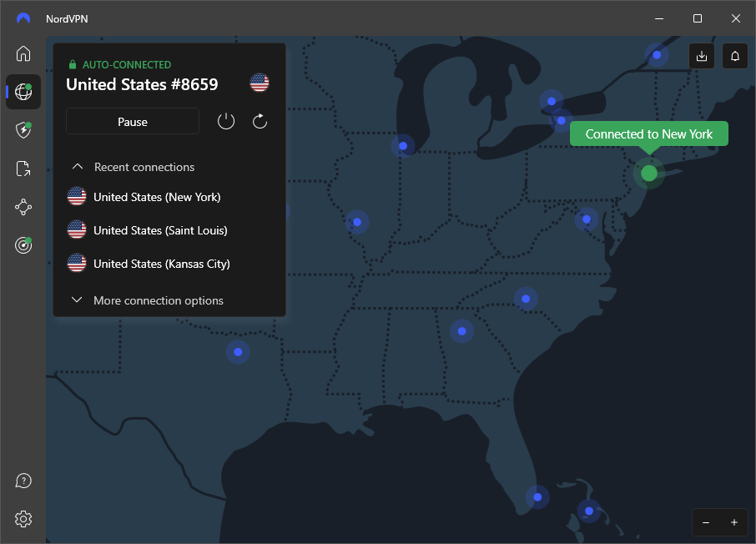
Task: Connect to United States (New York)
Action: click(144, 197)
